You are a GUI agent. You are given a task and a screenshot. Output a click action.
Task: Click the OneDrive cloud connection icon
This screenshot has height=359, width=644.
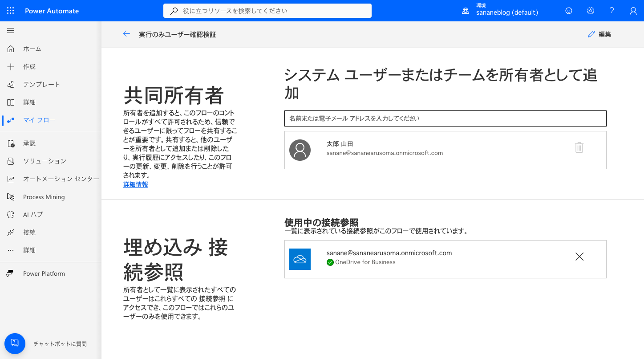pos(300,259)
